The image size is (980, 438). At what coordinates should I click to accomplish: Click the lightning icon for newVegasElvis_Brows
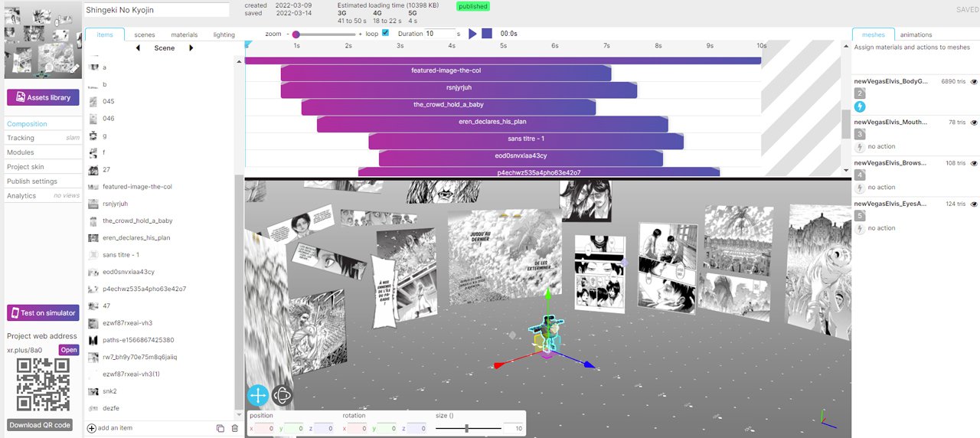860,187
